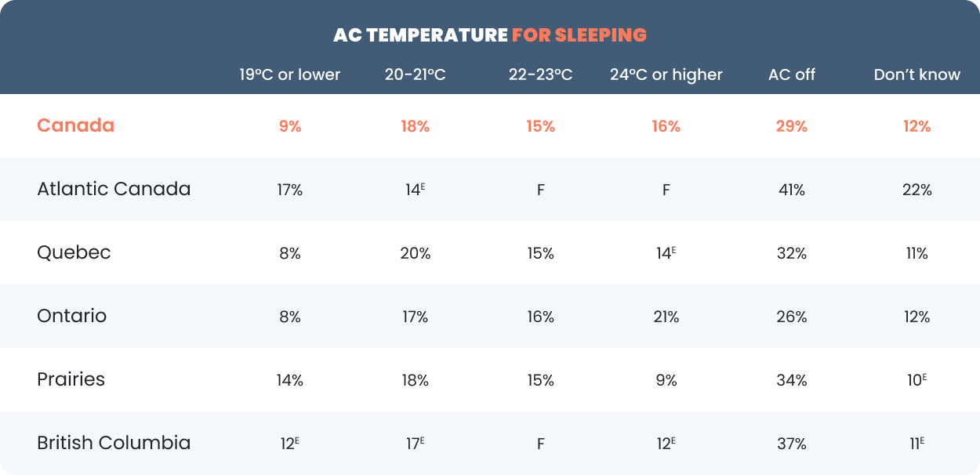Click the Prairies row label
This screenshot has height=475, width=980.
pyautogui.click(x=71, y=379)
